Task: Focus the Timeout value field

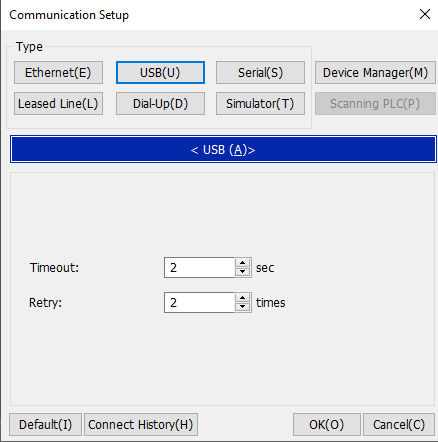Action: 199,267
